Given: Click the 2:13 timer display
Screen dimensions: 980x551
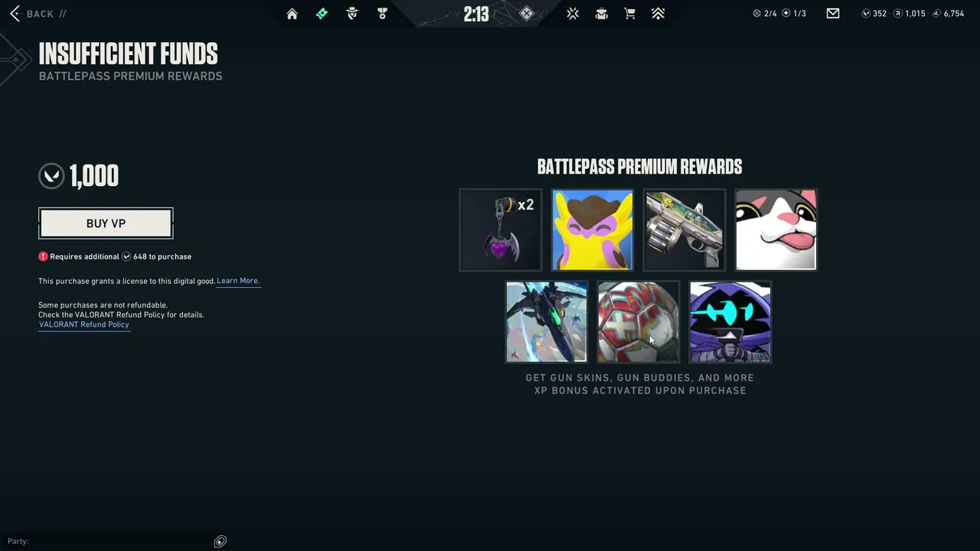Looking at the screenshot, I should point(476,14).
